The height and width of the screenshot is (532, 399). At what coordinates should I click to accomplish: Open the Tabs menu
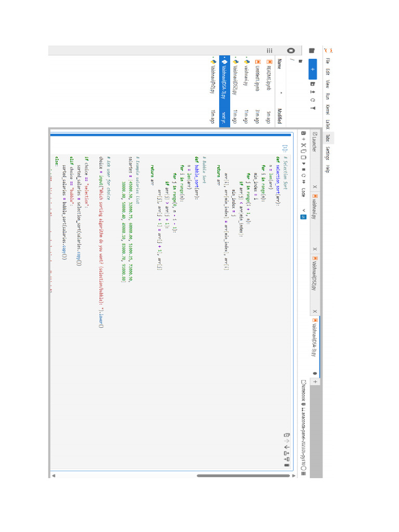click(328, 138)
